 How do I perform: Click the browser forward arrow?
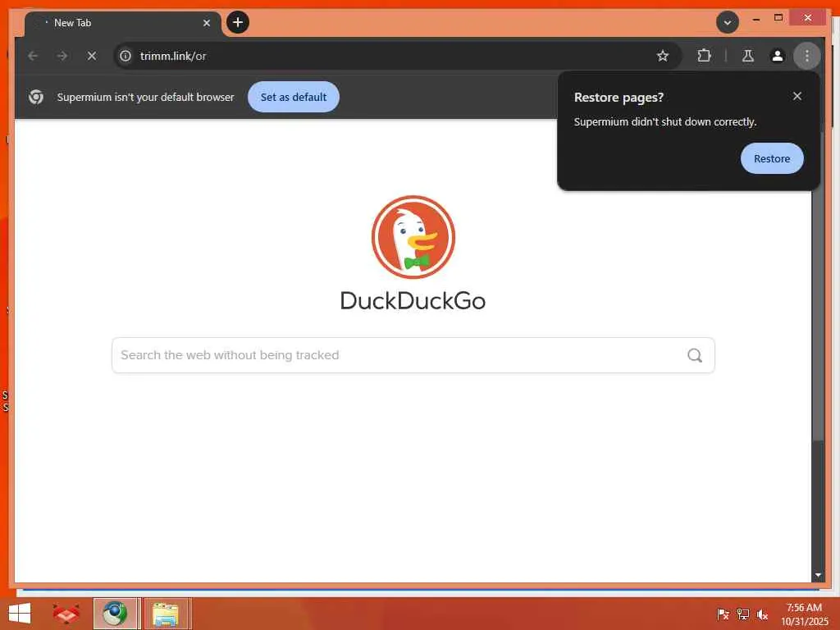coord(62,56)
